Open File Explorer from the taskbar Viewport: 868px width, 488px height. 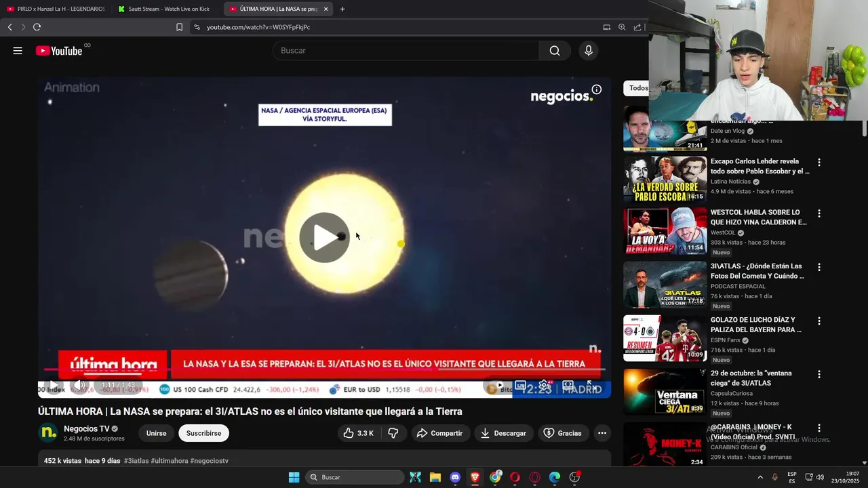click(x=435, y=477)
